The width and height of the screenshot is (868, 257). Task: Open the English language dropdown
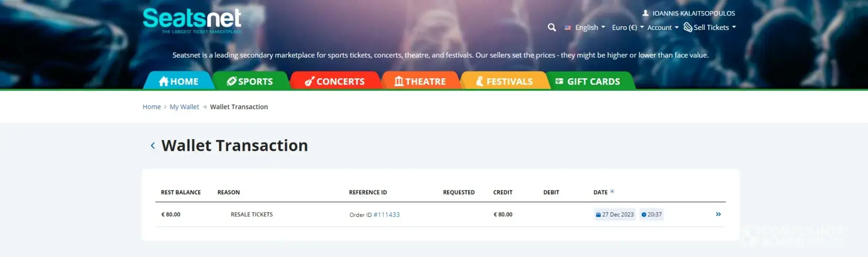tap(586, 28)
